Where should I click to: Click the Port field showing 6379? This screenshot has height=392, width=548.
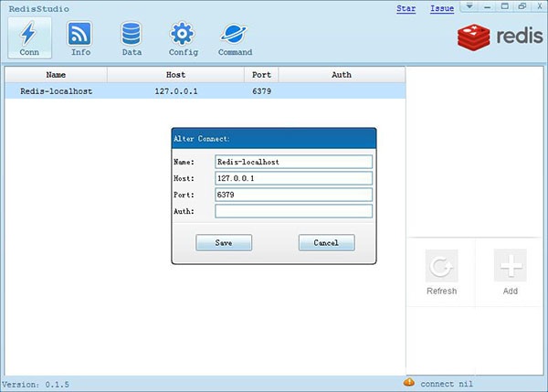pos(293,195)
